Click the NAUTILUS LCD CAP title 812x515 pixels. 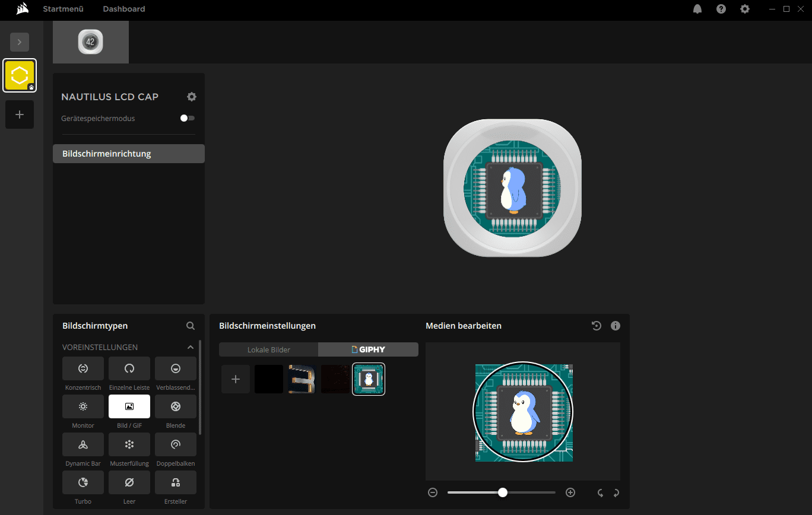pyautogui.click(x=110, y=97)
